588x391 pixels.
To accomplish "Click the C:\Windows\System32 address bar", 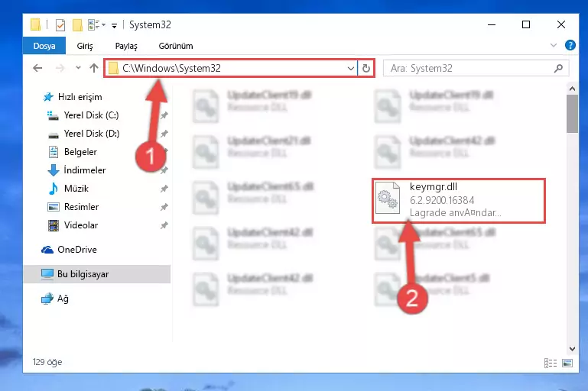I will [x=230, y=68].
